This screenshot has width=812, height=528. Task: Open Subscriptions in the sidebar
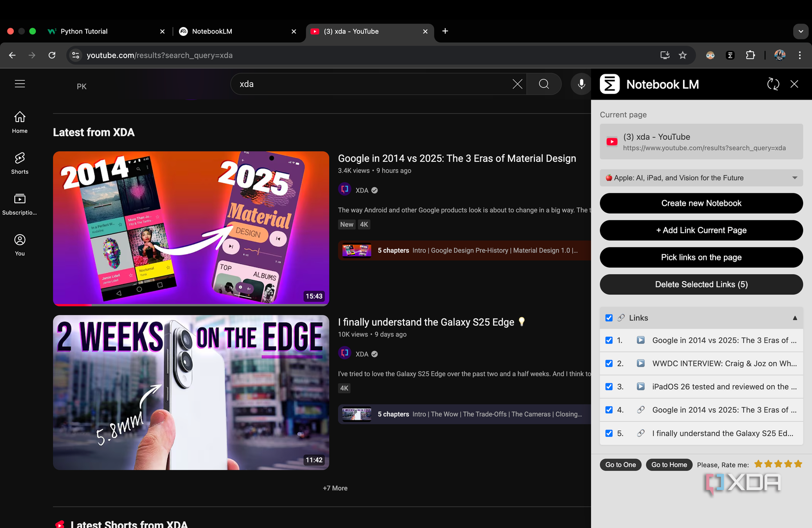click(x=20, y=204)
